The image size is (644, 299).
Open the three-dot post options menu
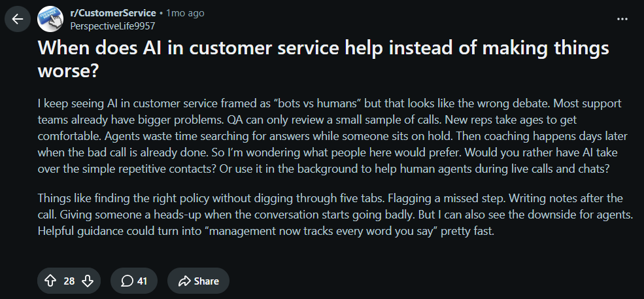622,19
